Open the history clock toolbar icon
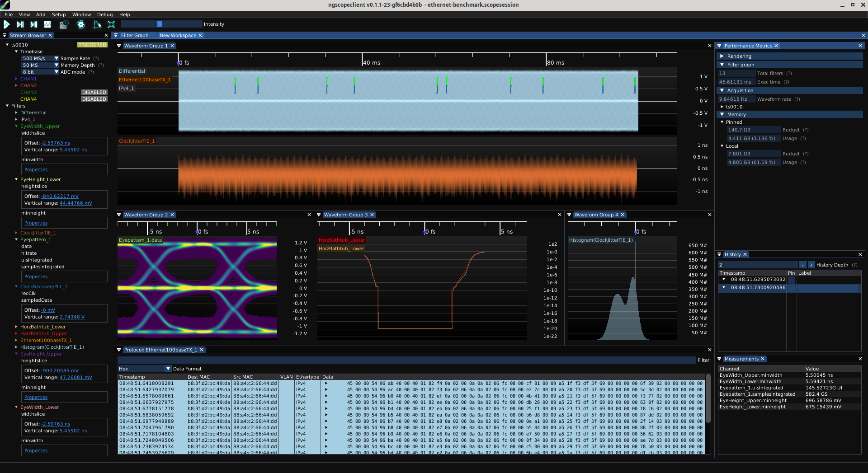The image size is (868, 473). click(64, 24)
